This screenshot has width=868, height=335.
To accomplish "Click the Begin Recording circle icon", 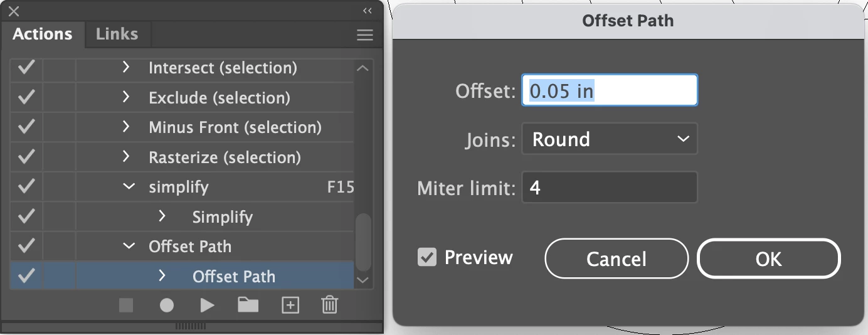I will point(166,306).
